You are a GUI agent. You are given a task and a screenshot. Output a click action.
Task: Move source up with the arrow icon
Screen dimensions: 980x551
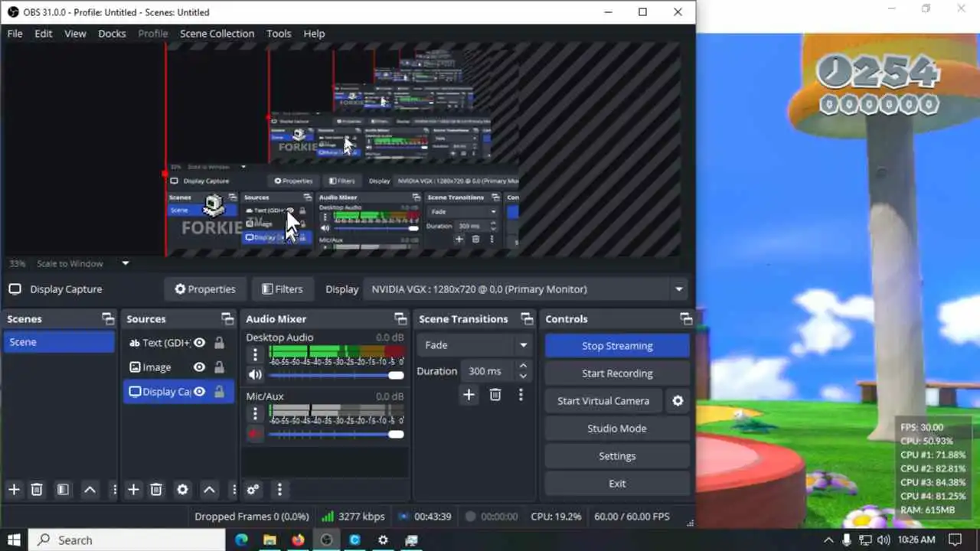tap(209, 490)
